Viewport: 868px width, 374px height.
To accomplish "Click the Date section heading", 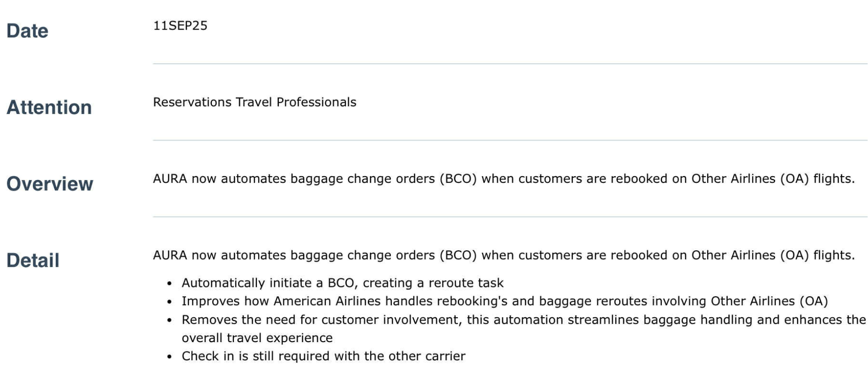I will pyautogui.click(x=27, y=31).
